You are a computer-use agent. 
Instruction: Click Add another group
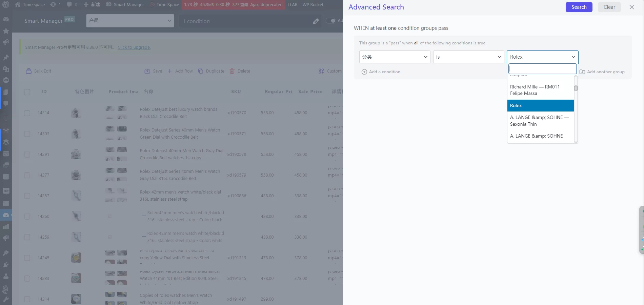click(602, 72)
